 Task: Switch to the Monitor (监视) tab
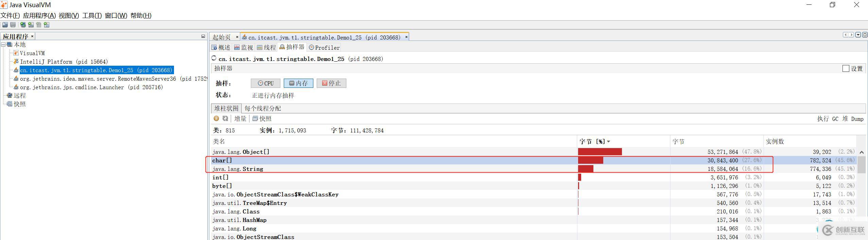pyautogui.click(x=244, y=47)
